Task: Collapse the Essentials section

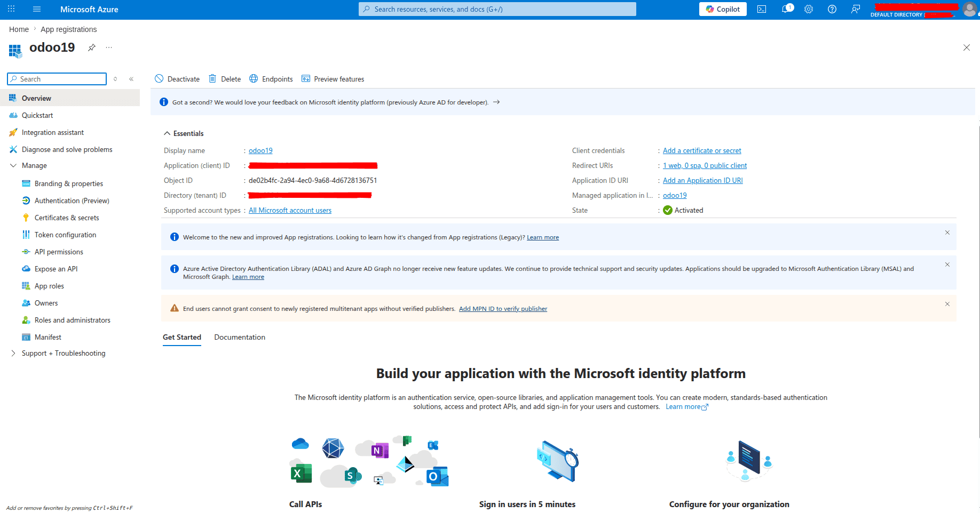Action: click(x=184, y=133)
